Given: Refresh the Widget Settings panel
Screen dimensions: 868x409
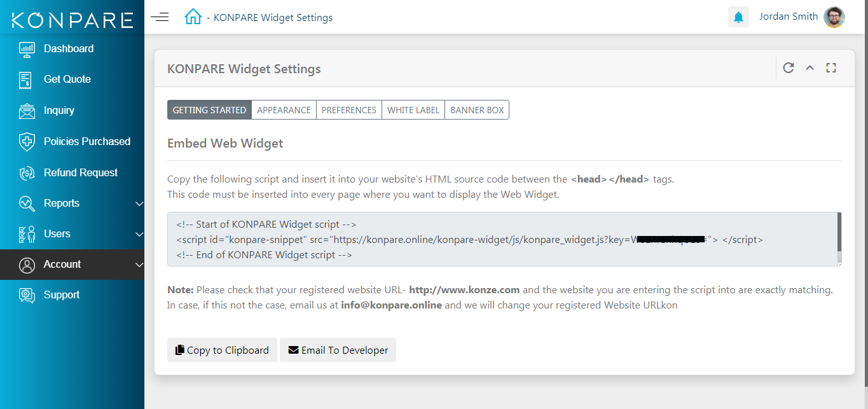Looking at the screenshot, I should 789,68.
